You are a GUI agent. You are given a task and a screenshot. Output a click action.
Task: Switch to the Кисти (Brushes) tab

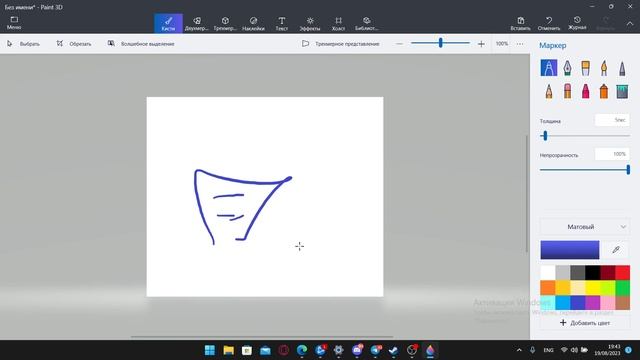coord(168,23)
